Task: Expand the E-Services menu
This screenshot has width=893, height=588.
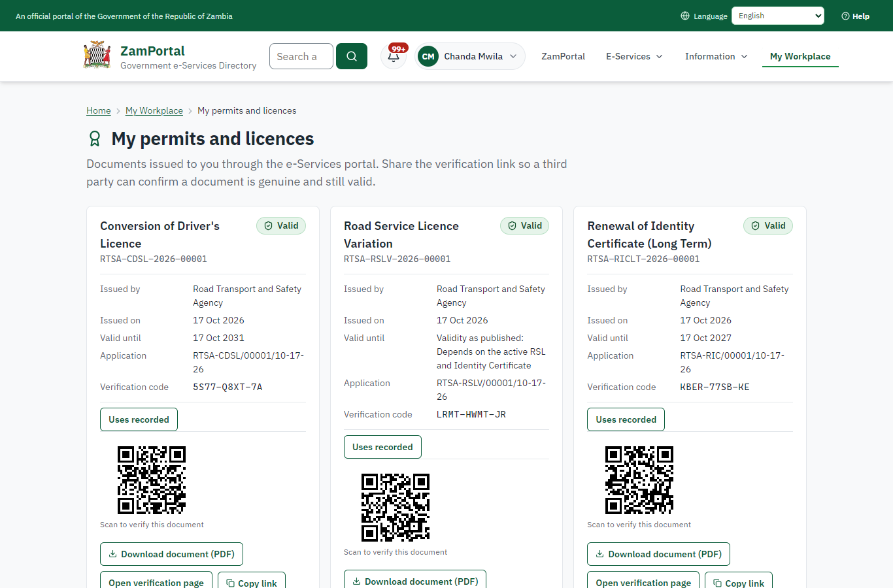Action: point(634,56)
